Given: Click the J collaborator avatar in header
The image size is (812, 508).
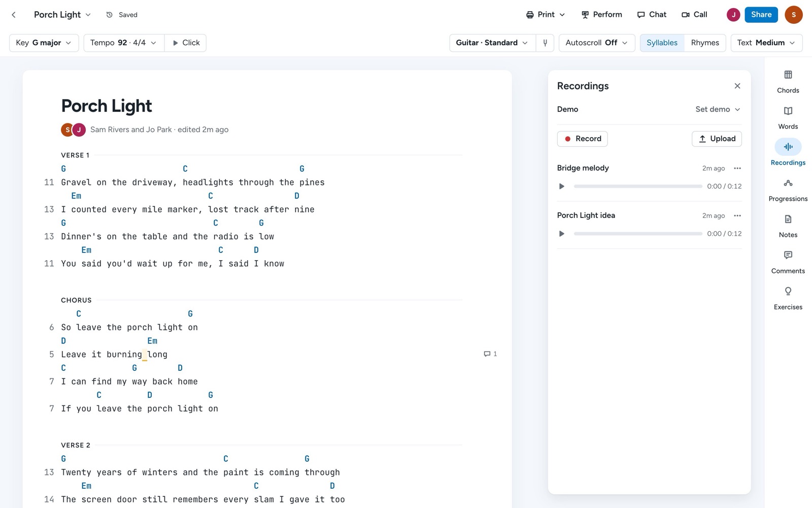Looking at the screenshot, I should point(733,15).
